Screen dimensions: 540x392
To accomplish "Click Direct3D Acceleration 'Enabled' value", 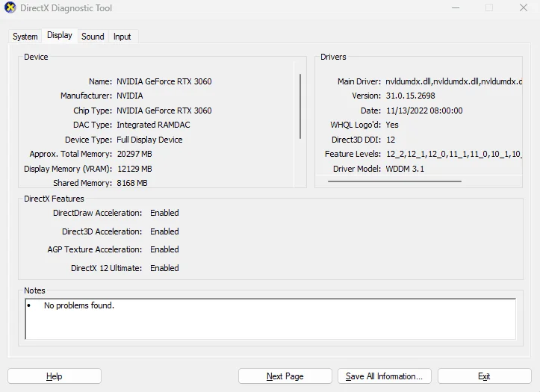I will click(164, 231).
